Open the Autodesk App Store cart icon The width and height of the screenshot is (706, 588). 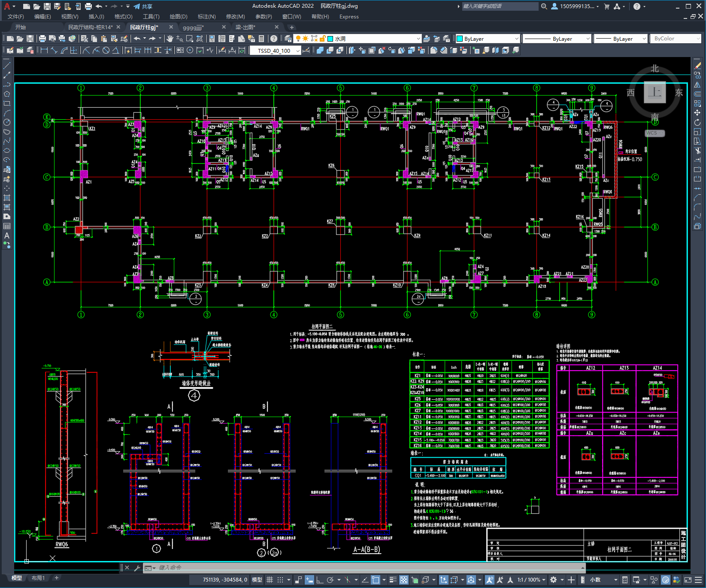tap(606, 6)
